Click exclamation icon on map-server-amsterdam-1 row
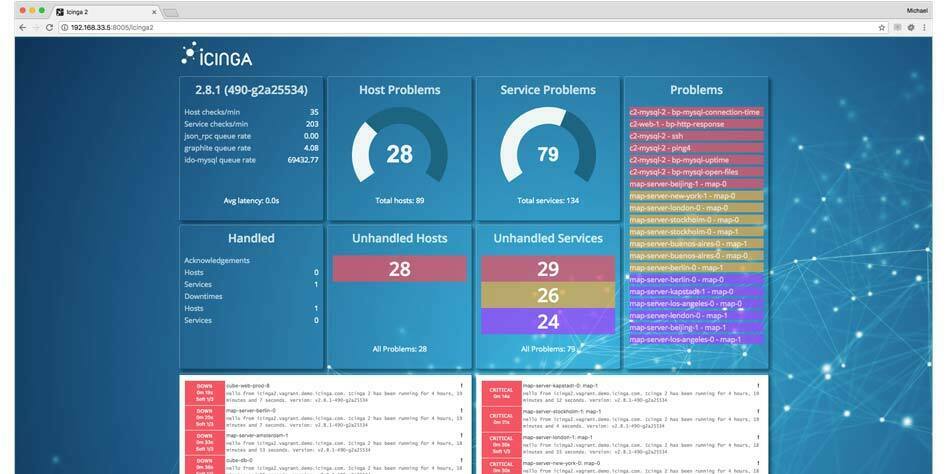The height and width of the screenshot is (474, 950). coord(461,435)
